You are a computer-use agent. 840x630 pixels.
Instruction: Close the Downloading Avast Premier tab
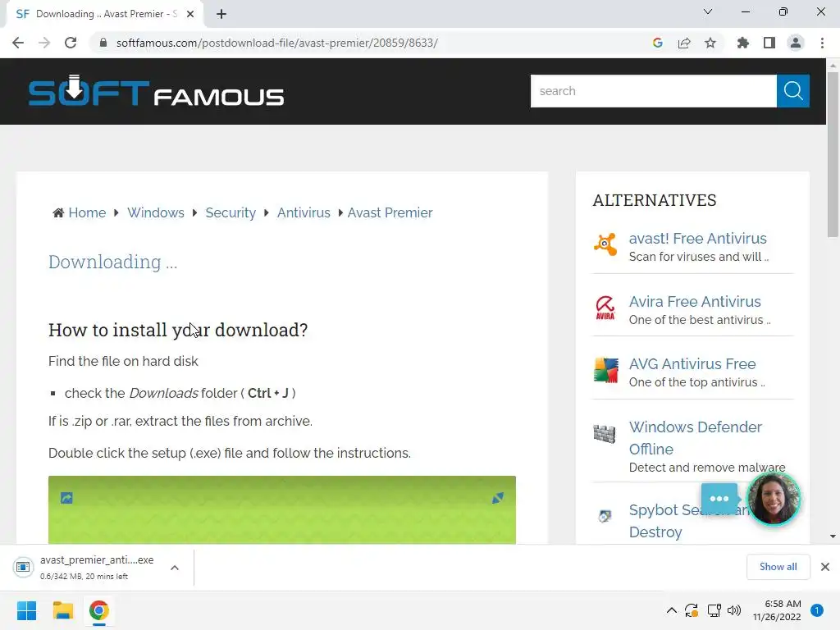click(190, 14)
